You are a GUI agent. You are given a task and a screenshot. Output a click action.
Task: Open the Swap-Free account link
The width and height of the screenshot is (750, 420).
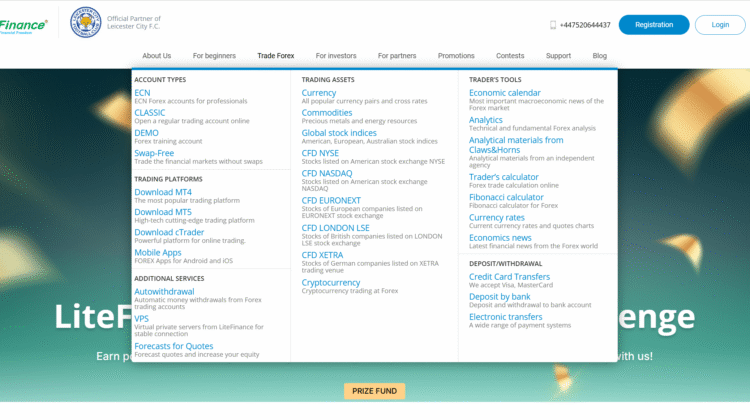click(154, 153)
